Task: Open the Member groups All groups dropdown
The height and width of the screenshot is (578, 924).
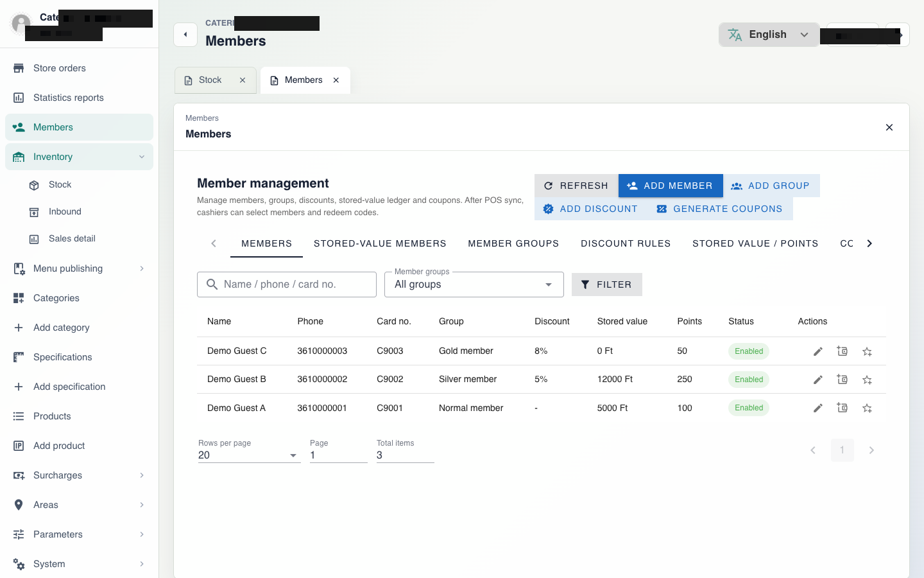Action: 474,285
